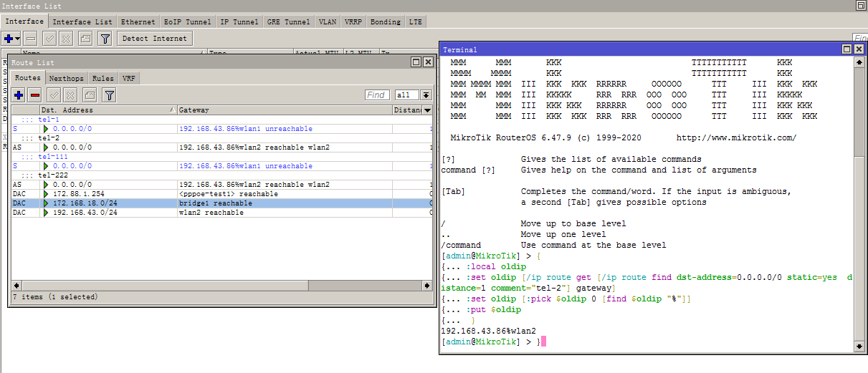868x373 pixels.
Task: Open the column chooser dropdown after the Distance column
Action: pos(428,110)
